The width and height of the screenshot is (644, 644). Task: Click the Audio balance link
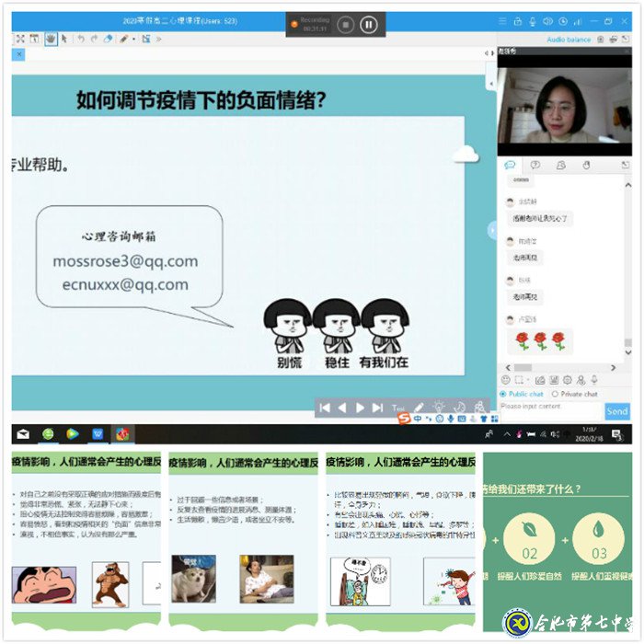(x=569, y=40)
